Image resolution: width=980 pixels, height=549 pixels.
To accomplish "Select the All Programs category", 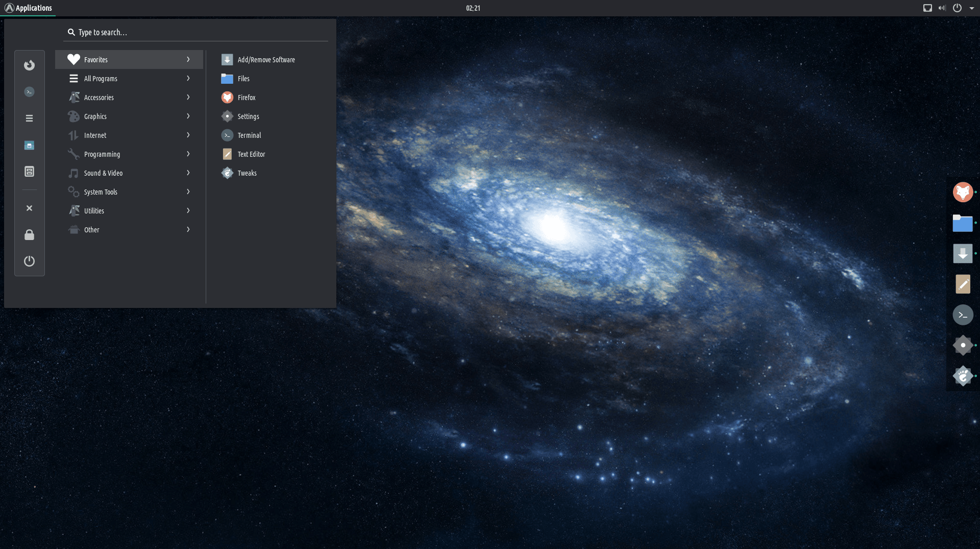I will pos(101,79).
